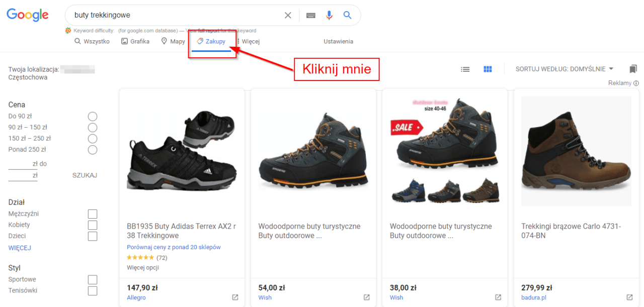
Task: Select price range 90 zł – 150 zł
Action: (93, 128)
